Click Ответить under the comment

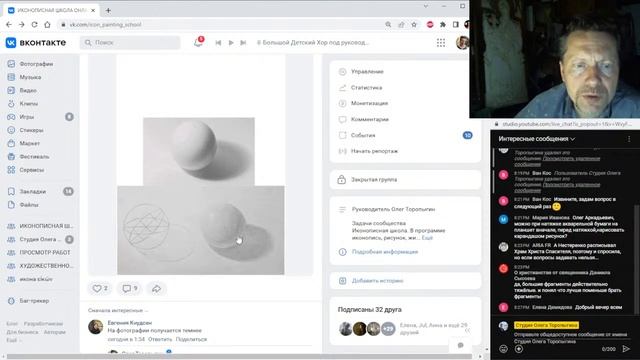(x=160, y=339)
